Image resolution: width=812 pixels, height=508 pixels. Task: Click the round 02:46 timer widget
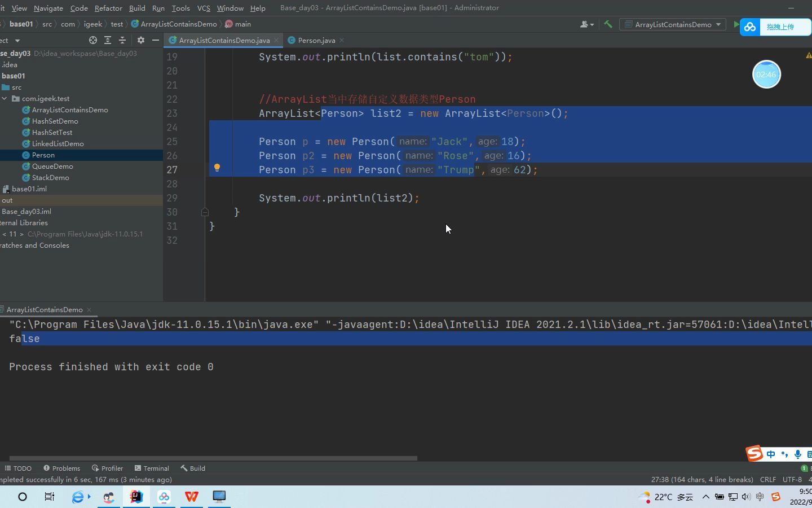coord(766,74)
